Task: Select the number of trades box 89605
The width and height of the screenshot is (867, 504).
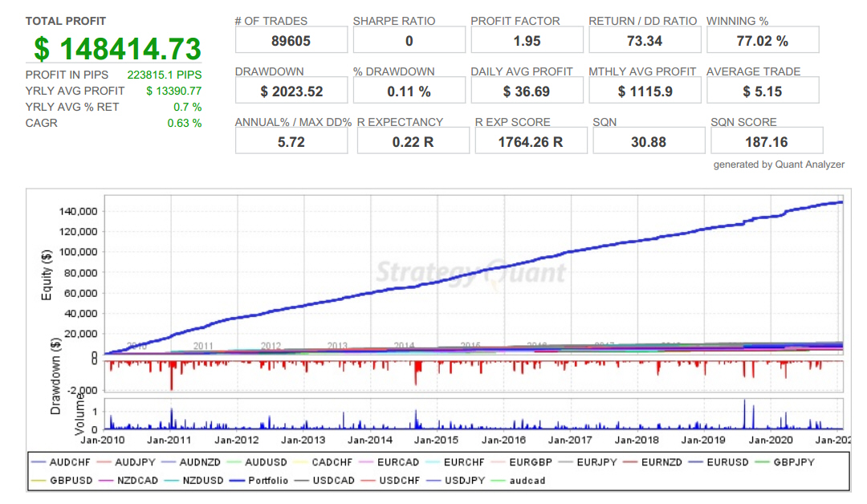Action: [291, 41]
